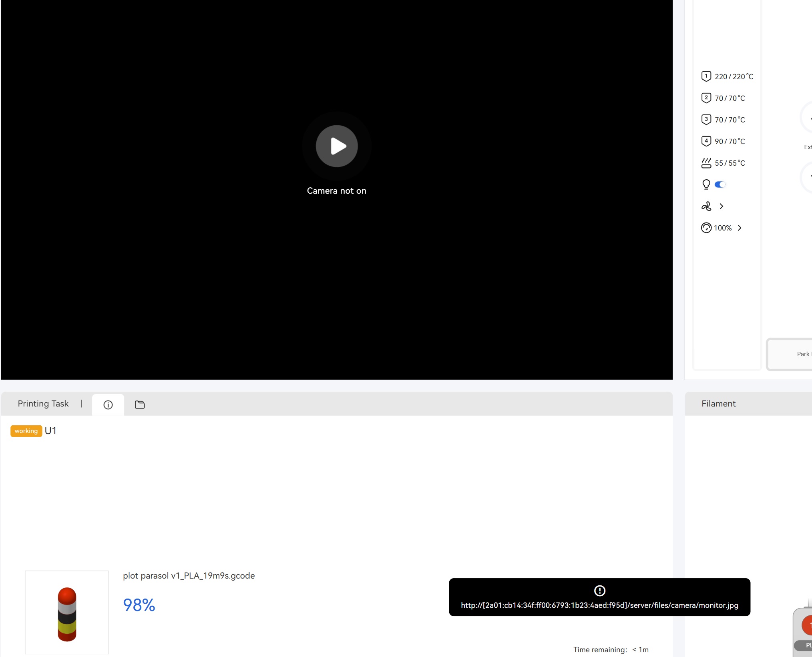This screenshot has height=657, width=812.
Task: Click nozzle 1 temperature icon
Action: pyautogui.click(x=706, y=76)
